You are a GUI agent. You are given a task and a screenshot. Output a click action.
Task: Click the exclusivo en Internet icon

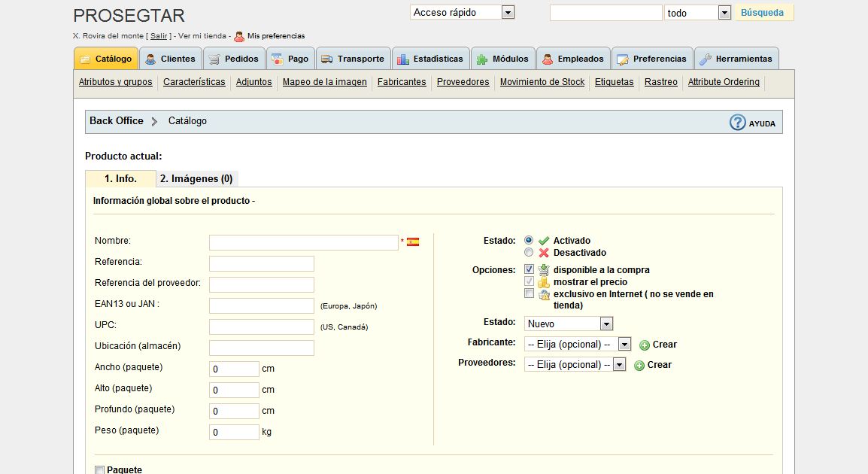(x=544, y=295)
